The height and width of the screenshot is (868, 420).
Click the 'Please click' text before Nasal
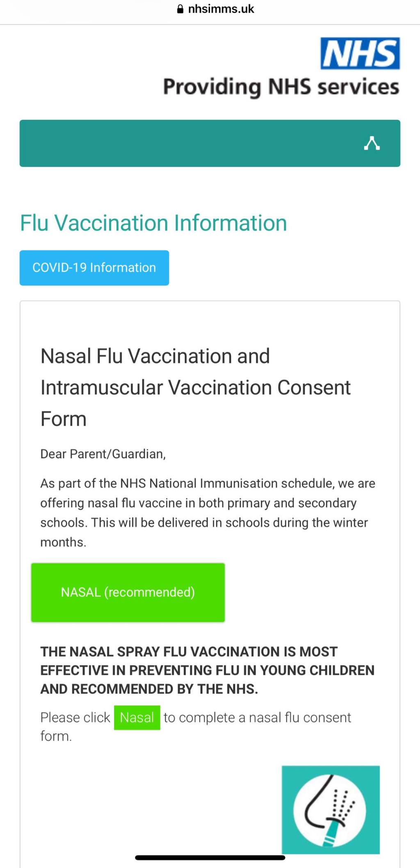click(75, 718)
